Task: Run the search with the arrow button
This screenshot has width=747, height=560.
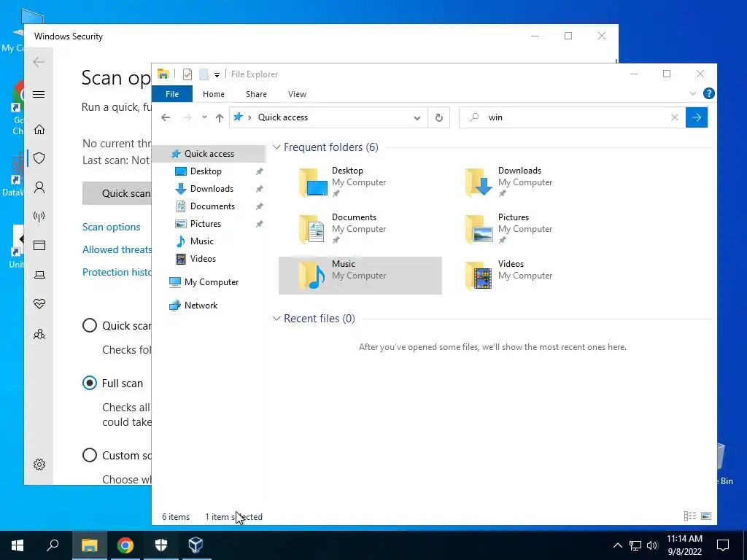Action: coord(697,117)
